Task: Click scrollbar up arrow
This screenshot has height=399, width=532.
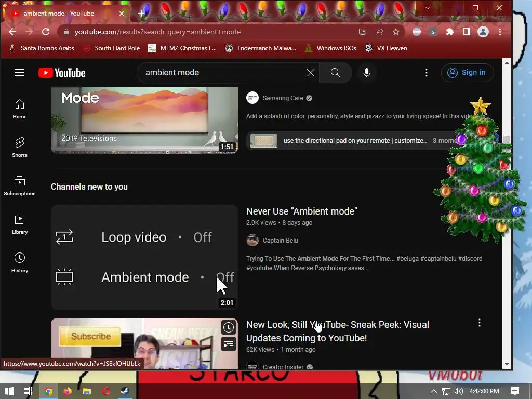Action: pos(507,63)
